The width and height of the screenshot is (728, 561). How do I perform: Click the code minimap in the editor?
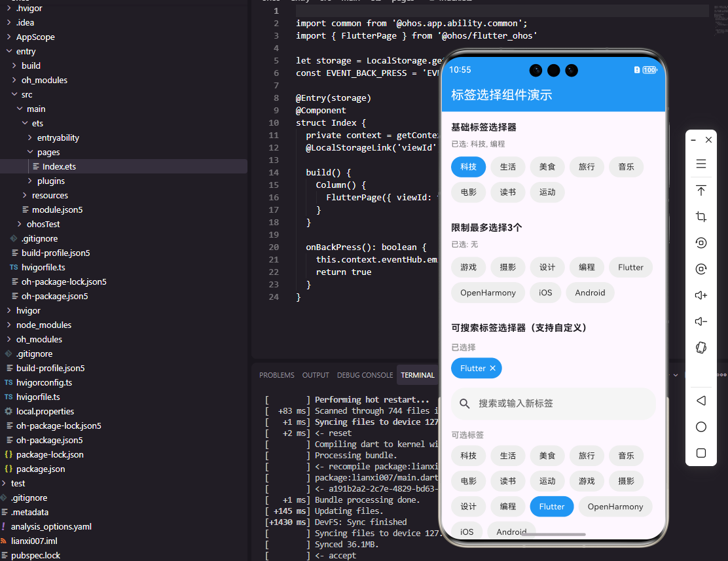click(x=720, y=21)
